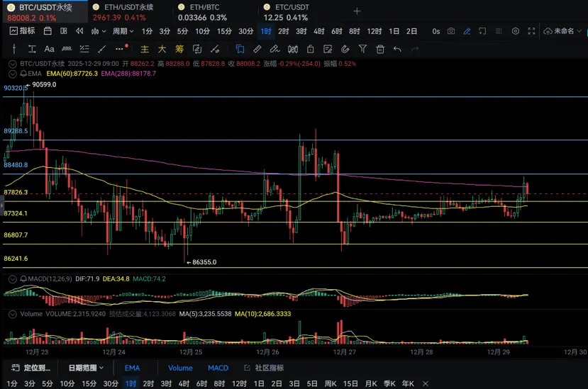Take a chart screenshot with camera icon
Viewport: 588px width, 389px height.
[451, 31]
